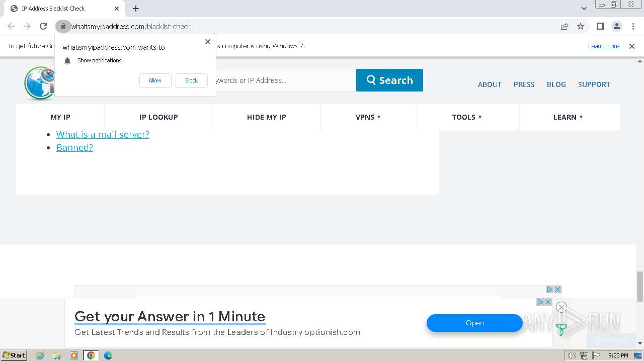Open the Windows Start menu
644x362 pixels.
pyautogui.click(x=14, y=355)
